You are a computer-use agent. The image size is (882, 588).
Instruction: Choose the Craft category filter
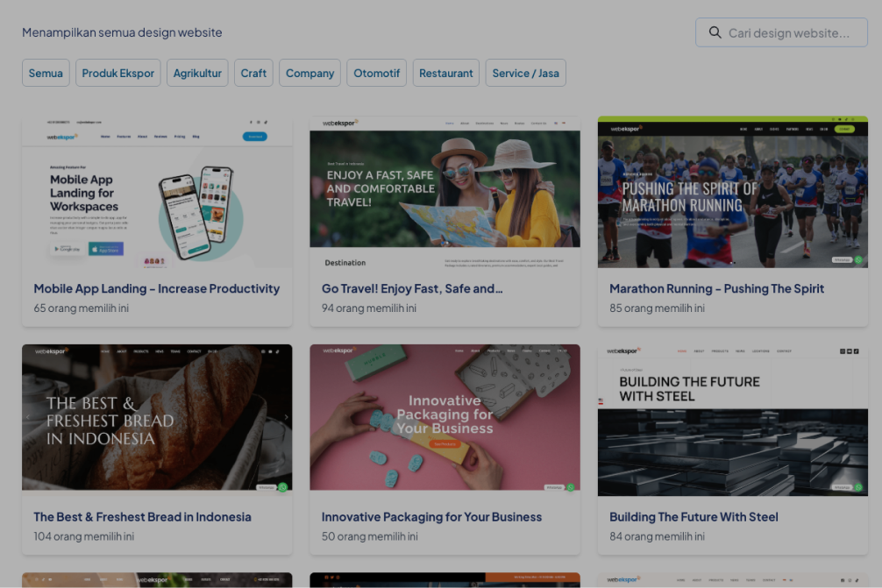tap(253, 73)
